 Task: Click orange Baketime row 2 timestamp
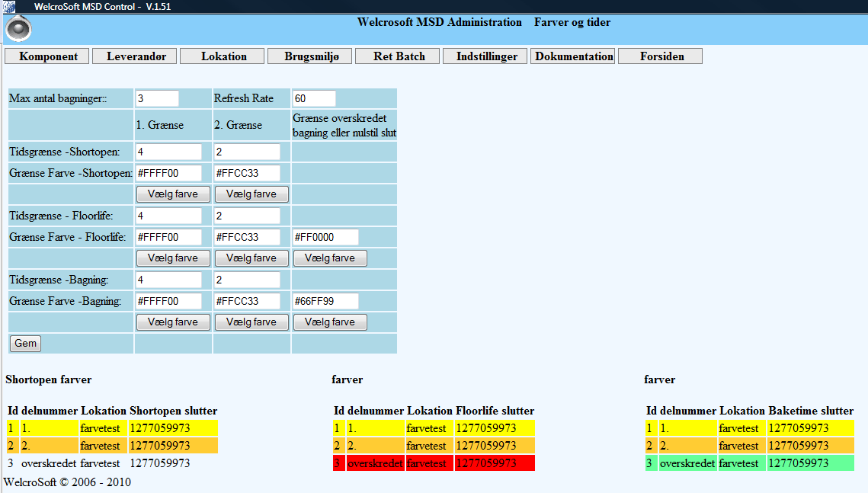pyautogui.click(x=811, y=446)
